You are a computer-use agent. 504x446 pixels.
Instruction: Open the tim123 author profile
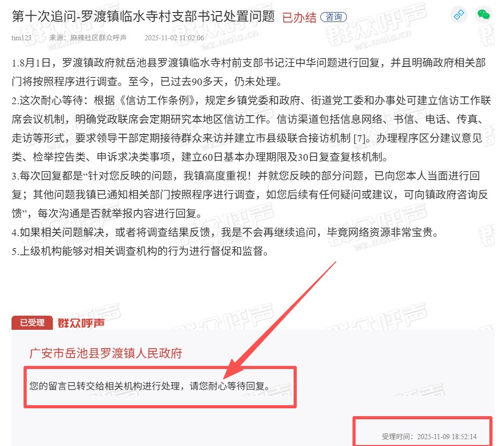21,38
